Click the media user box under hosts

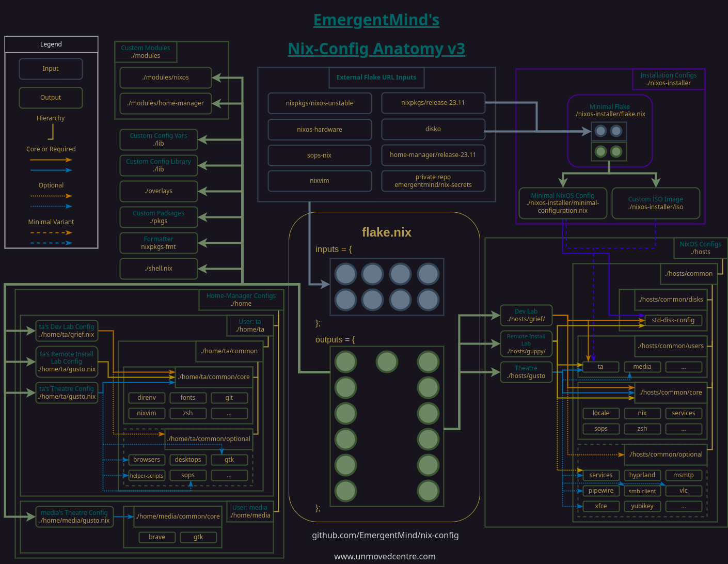point(642,367)
